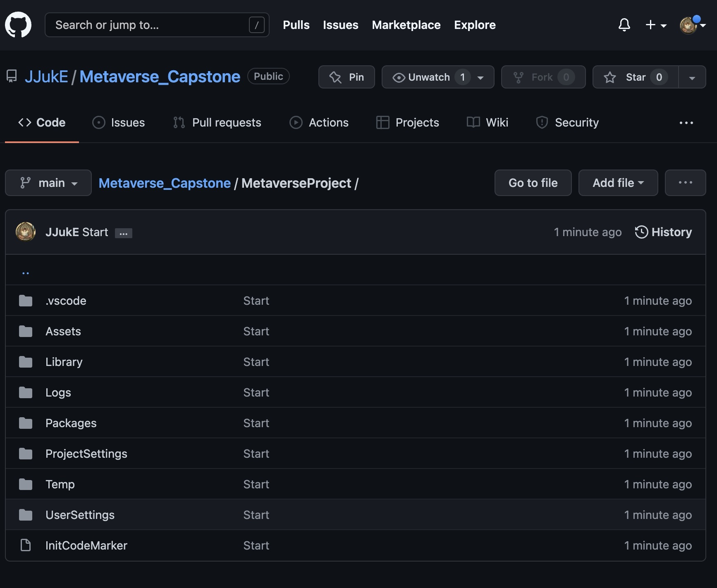Open the JJukE owner link
Image resolution: width=717 pixels, height=588 pixels.
(46, 77)
